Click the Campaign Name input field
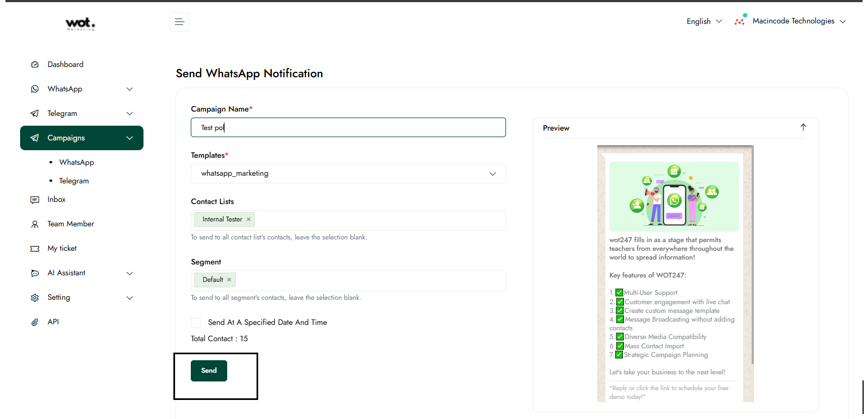The height and width of the screenshot is (419, 868). [x=348, y=127]
